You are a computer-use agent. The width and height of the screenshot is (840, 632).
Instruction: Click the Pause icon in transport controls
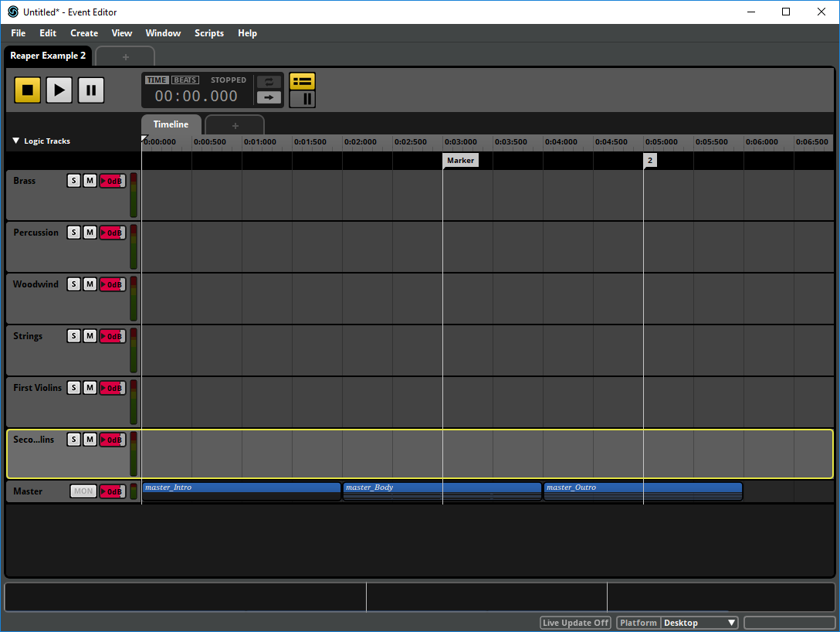click(90, 90)
